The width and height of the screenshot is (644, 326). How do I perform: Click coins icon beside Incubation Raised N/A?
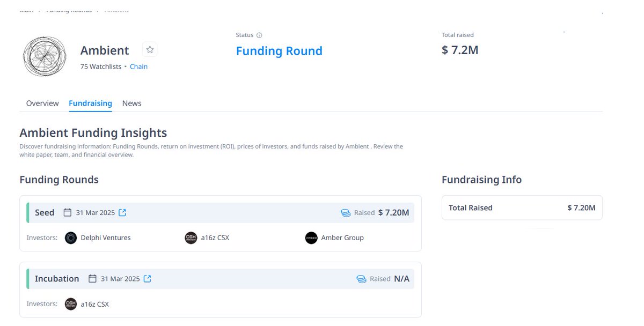pyautogui.click(x=362, y=279)
